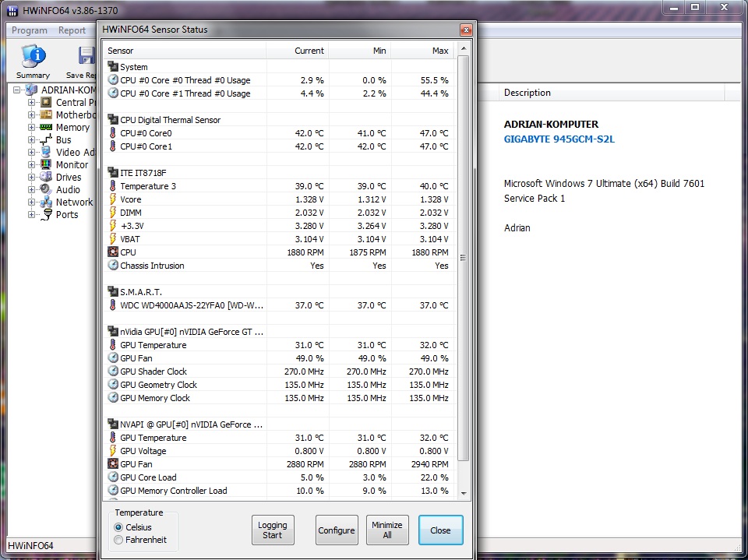The image size is (748, 560).
Task: Click the lightning icon beside Vcore
Action: (x=112, y=199)
